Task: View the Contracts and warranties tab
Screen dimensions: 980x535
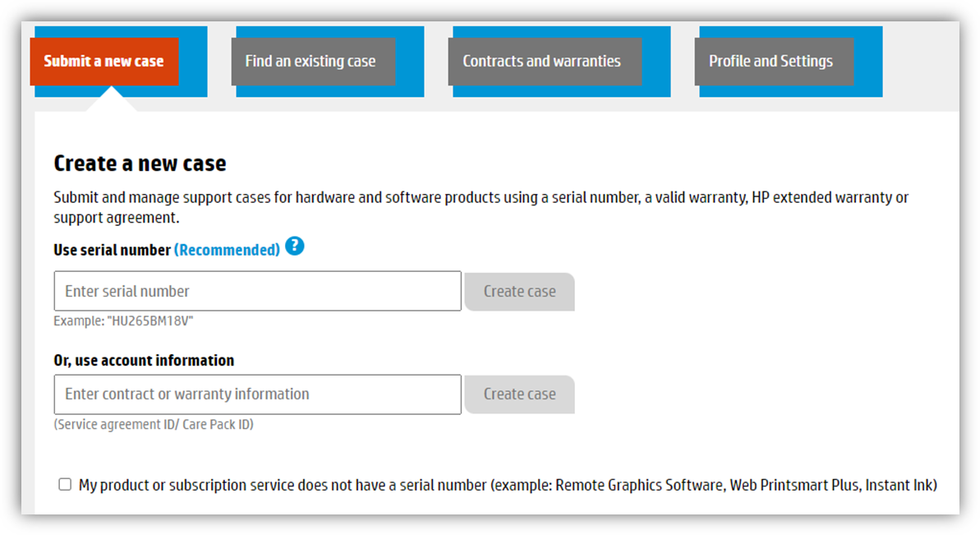Action: point(543,61)
